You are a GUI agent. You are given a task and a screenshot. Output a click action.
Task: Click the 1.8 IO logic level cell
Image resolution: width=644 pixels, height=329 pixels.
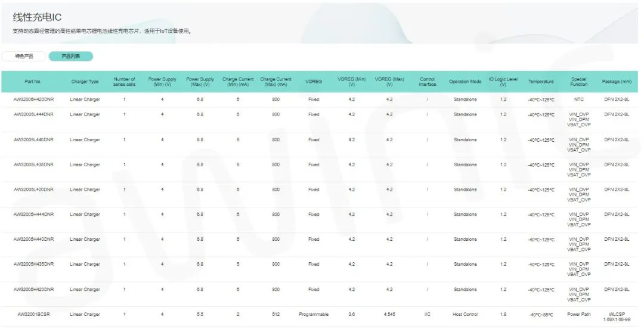(x=503, y=314)
